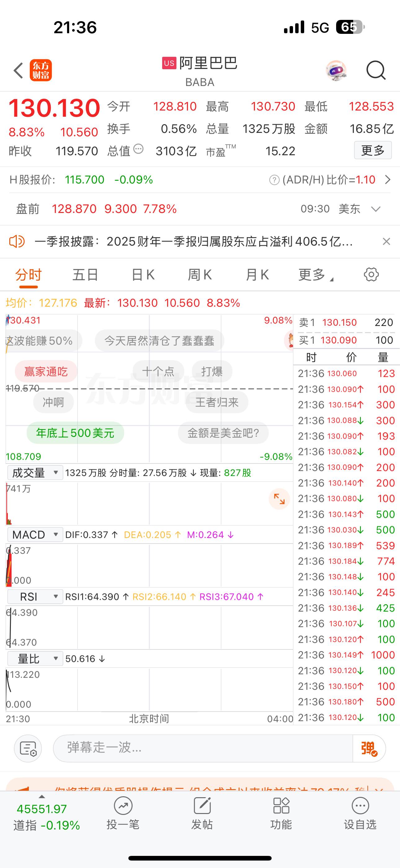Viewport: 400px width, 868px height.
Task: Open the robot AI assistant avatar
Action: [336, 70]
